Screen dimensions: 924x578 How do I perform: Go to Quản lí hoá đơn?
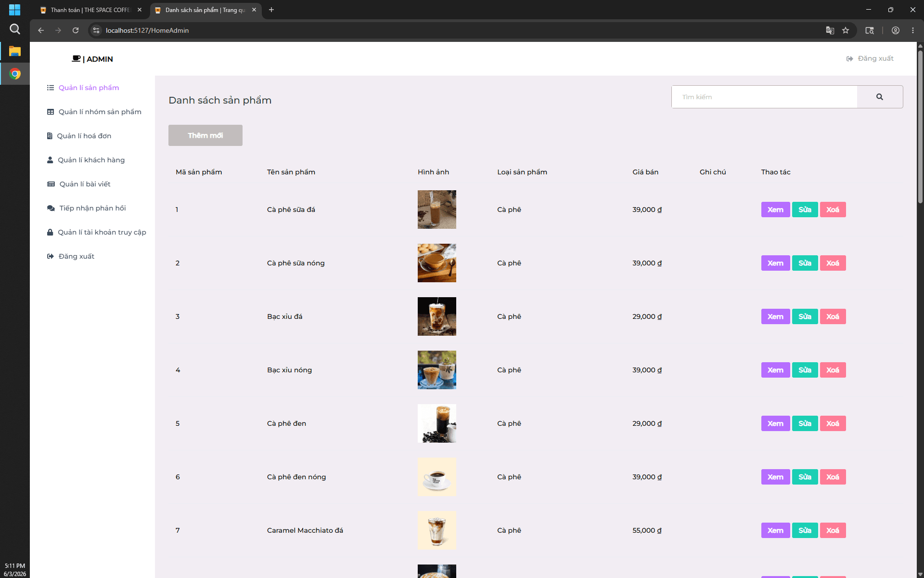point(79,136)
